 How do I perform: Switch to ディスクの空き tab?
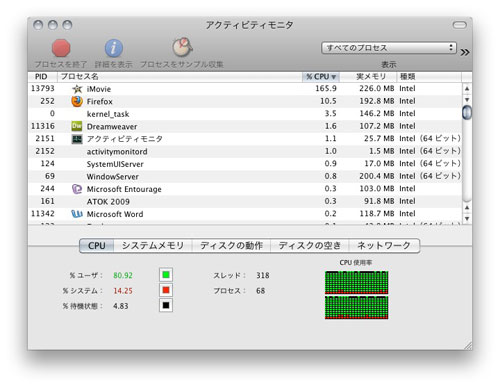(310, 246)
